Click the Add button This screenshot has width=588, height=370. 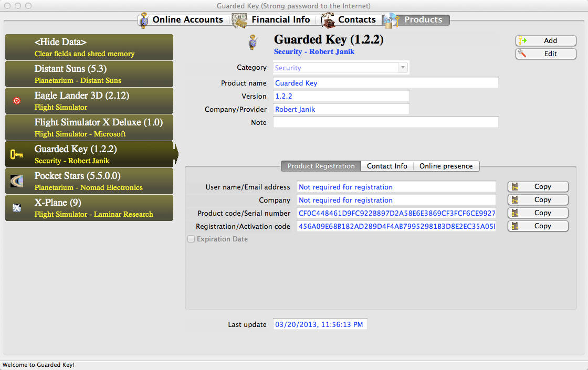point(545,40)
